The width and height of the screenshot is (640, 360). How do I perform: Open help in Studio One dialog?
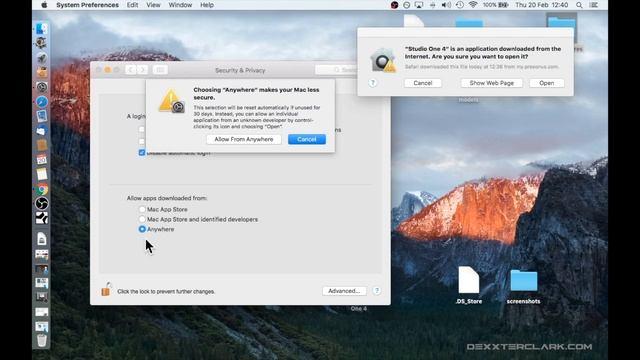373,83
